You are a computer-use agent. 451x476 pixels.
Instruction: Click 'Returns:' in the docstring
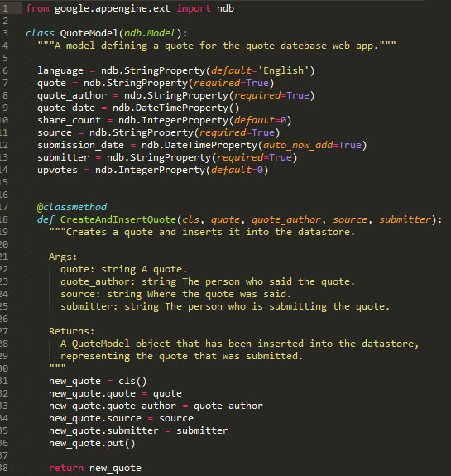(x=72, y=331)
